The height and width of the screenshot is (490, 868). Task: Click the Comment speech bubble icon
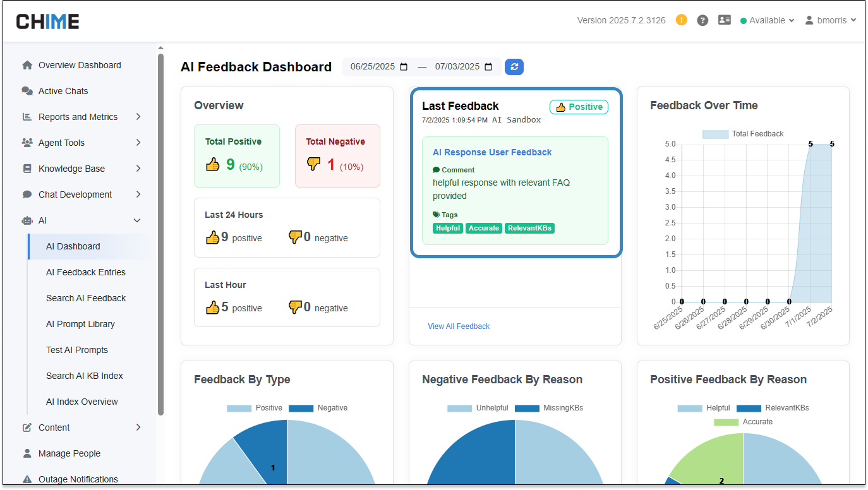[x=436, y=170]
